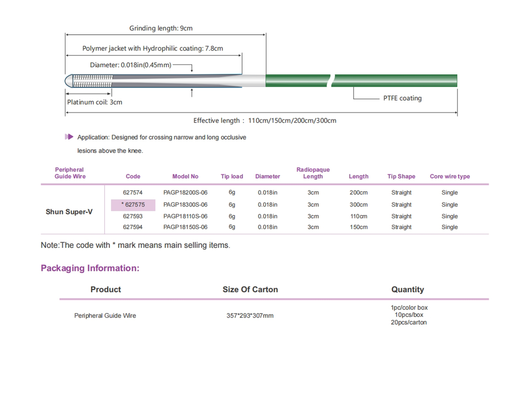This screenshot has width=532, height=398.
Task: Click the "Application: Designed for crossing narrow" line
Action: coord(162,137)
